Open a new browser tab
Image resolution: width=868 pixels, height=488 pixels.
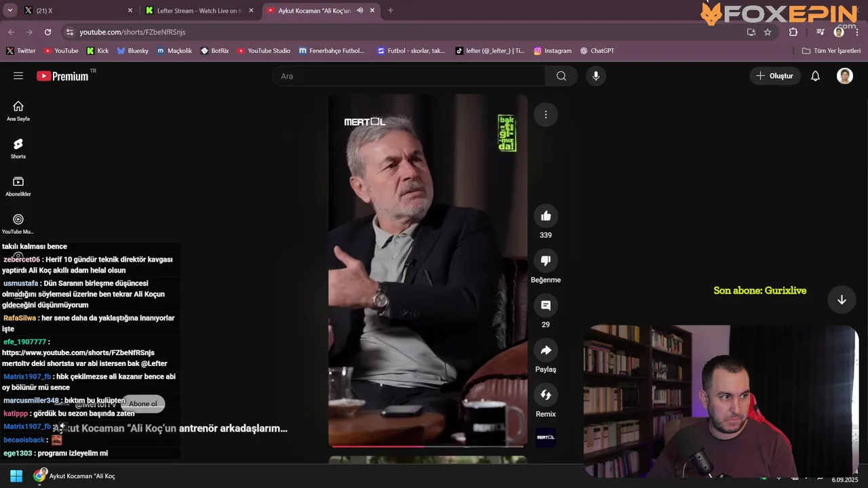(390, 10)
